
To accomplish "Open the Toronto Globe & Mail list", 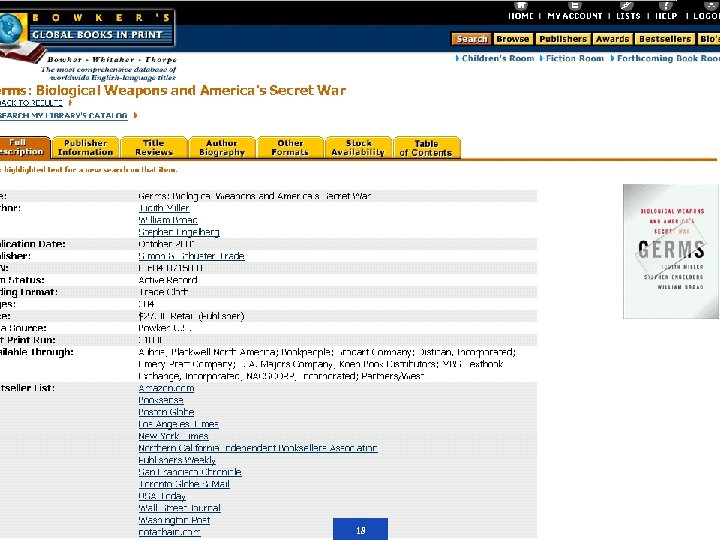I will click(184, 484).
